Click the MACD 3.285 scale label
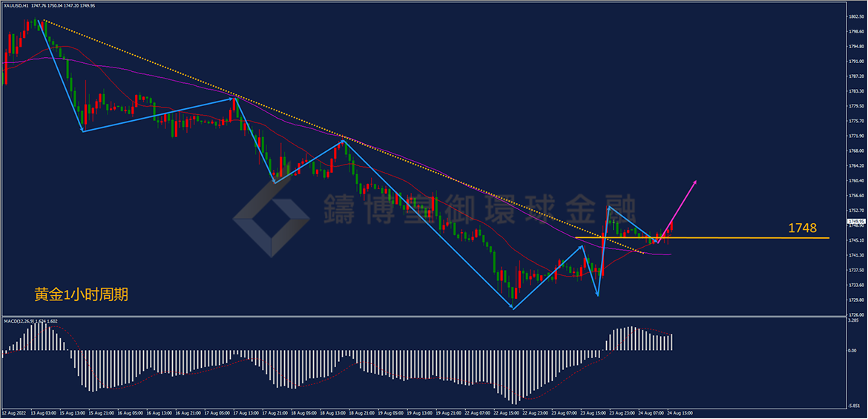The image size is (868, 419). pos(854,320)
